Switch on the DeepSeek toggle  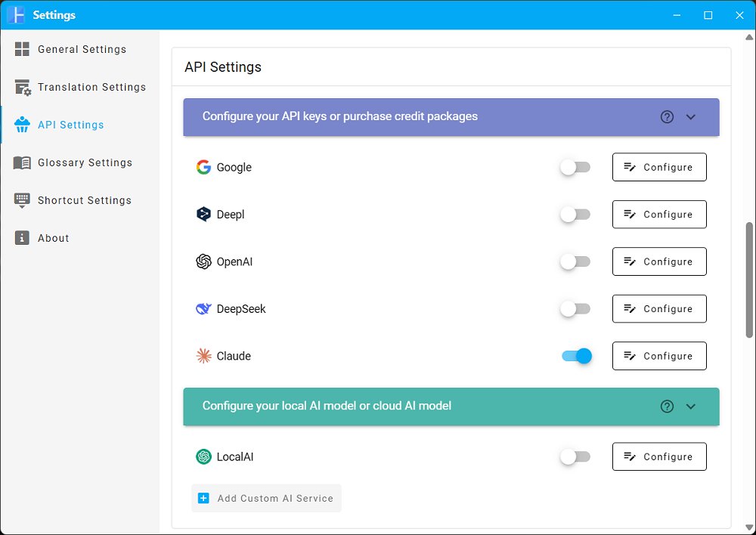[575, 309]
